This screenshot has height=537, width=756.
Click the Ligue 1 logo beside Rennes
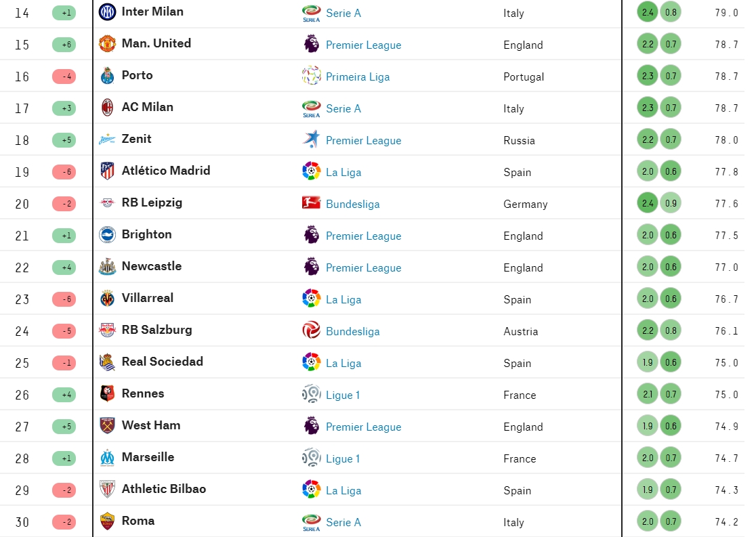point(311,394)
